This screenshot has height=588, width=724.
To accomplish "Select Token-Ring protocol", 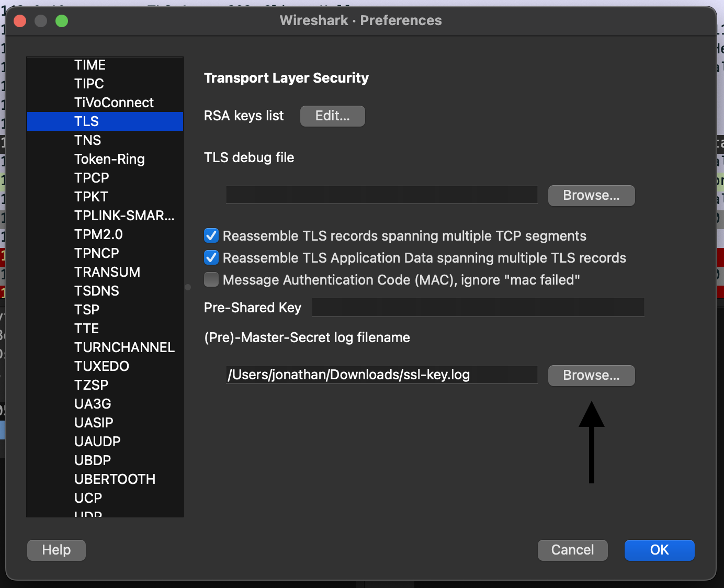I will [105, 159].
